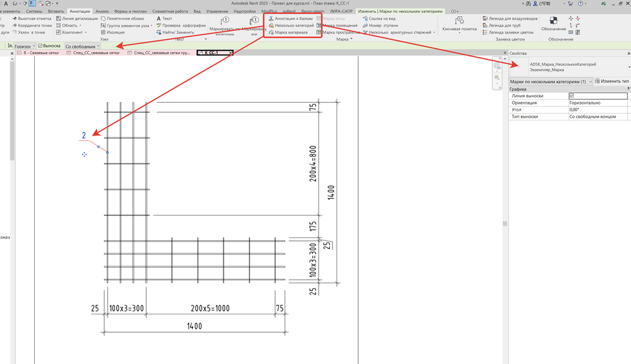Open the shopping cart icon in title bar
Viewport: 631px width, 364px height.
(570, 3)
